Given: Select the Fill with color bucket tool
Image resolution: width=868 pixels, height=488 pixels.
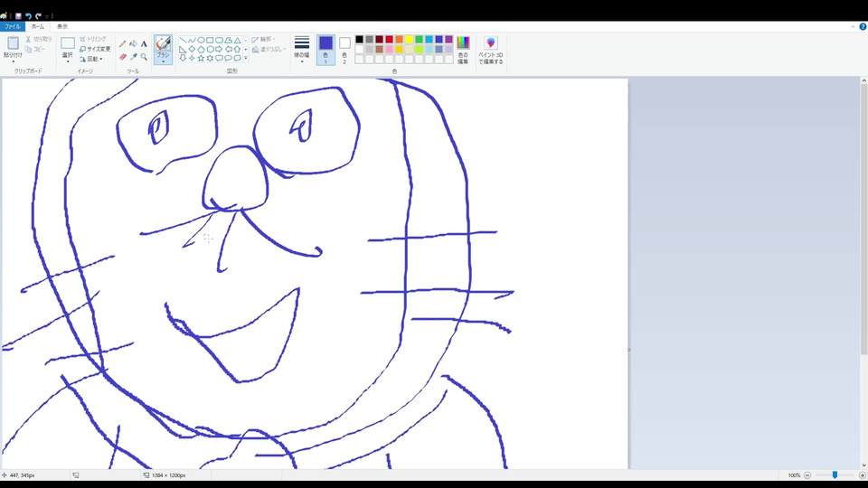Looking at the screenshot, I should click(x=134, y=43).
